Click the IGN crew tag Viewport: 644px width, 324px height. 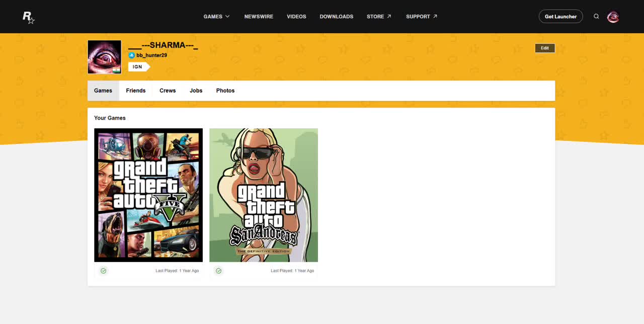138,66
